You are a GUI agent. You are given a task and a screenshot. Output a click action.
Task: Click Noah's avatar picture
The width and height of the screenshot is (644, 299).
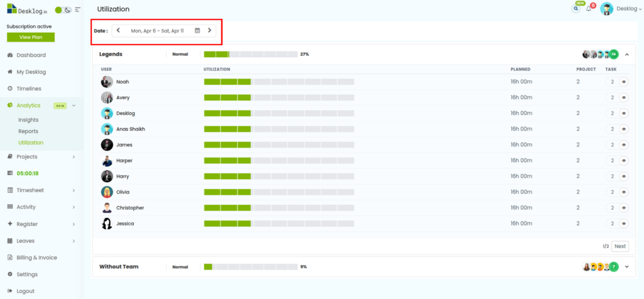tap(107, 82)
